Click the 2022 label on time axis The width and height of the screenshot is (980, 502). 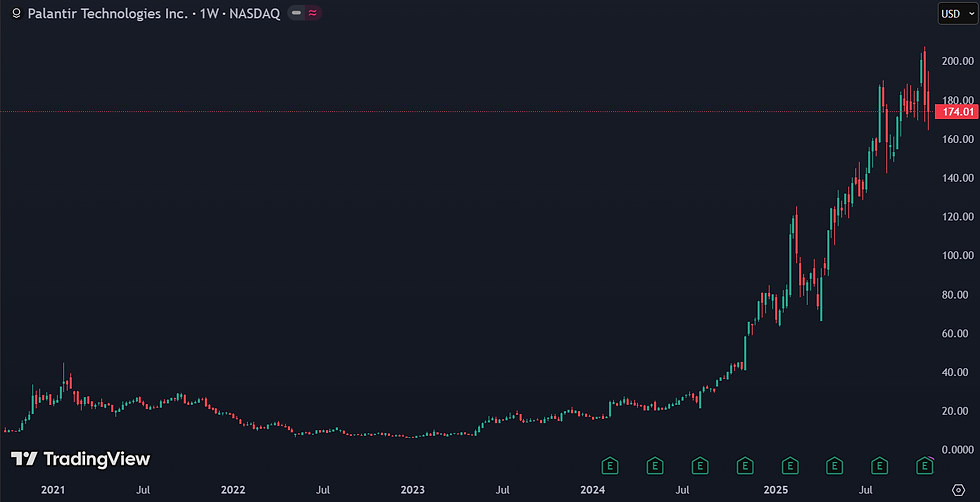point(233,489)
